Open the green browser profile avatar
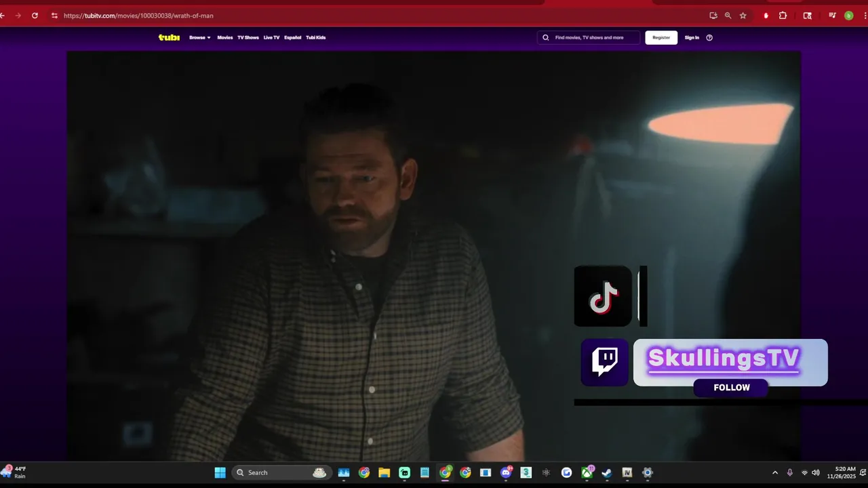This screenshot has height=488, width=868. (x=848, y=15)
